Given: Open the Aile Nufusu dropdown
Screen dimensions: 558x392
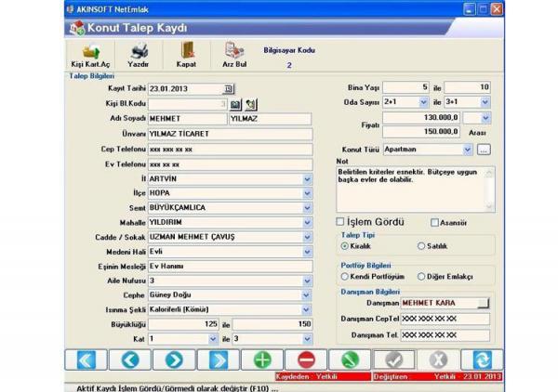Looking at the screenshot, I should (x=307, y=281).
